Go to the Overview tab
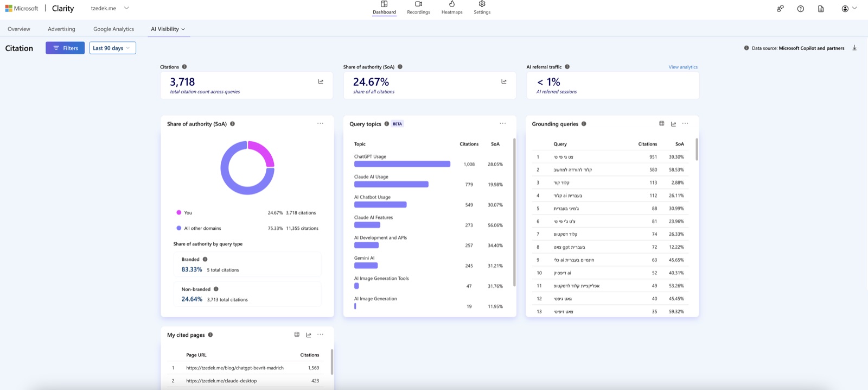This screenshot has width=868, height=390. pyautogui.click(x=19, y=29)
